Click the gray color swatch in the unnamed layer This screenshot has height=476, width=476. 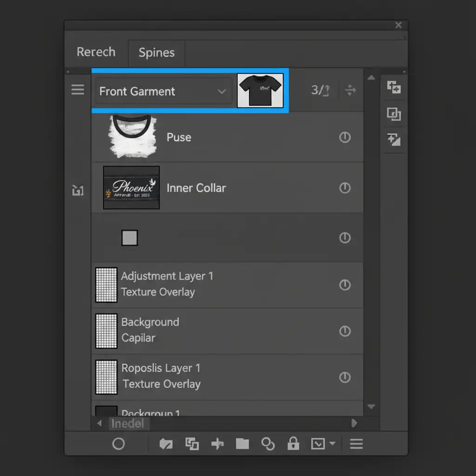click(x=130, y=238)
